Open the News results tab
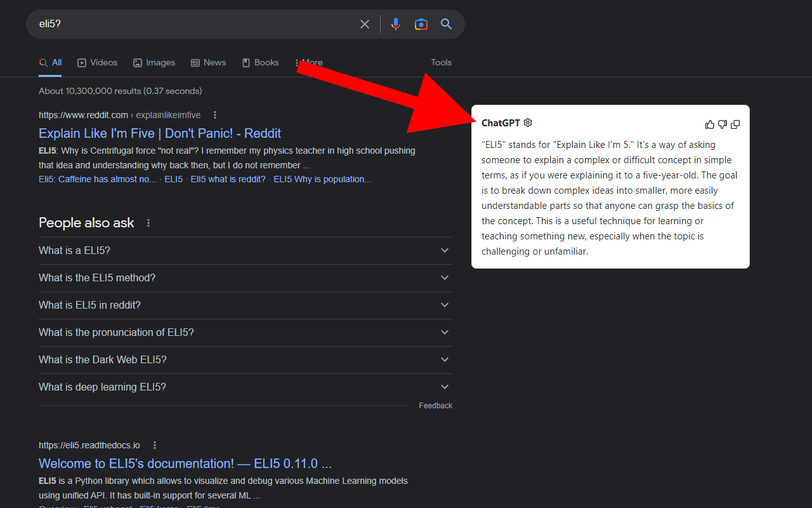This screenshot has height=508, width=812. click(x=209, y=62)
